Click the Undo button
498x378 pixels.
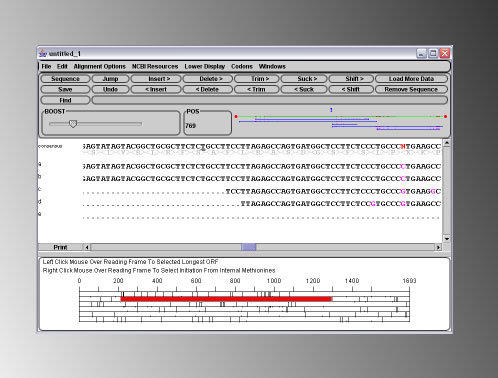click(x=110, y=89)
